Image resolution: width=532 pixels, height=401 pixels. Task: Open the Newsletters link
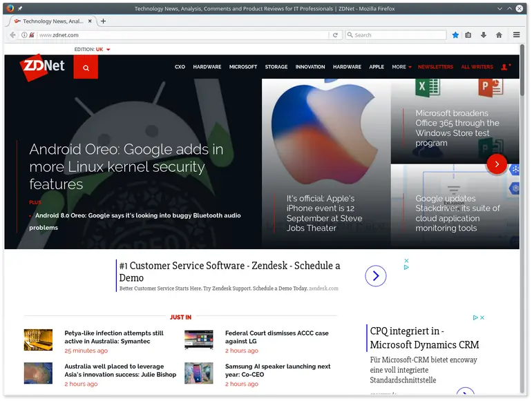click(x=435, y=67)
